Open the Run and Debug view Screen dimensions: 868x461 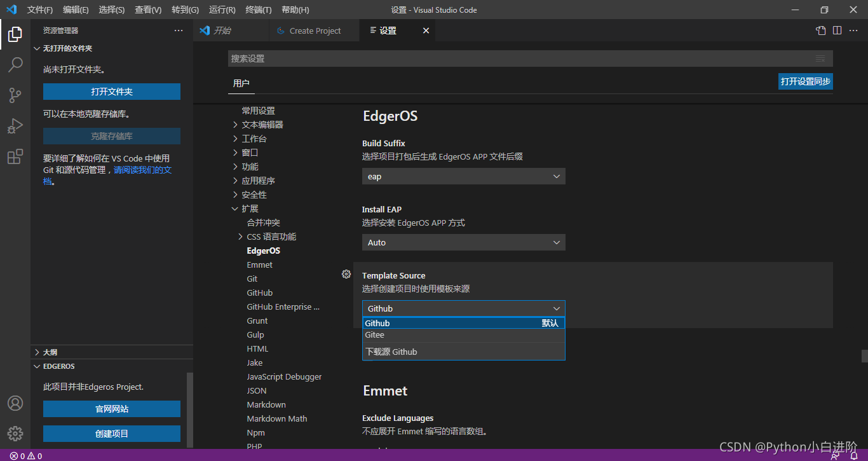pyautogui.click(x=15, y=126)
